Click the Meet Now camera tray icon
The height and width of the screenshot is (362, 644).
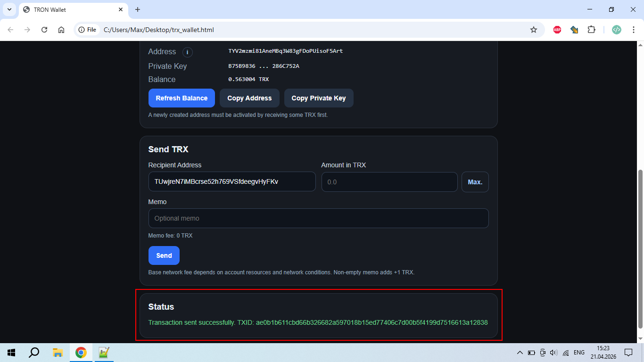click(x=543, y=353)
